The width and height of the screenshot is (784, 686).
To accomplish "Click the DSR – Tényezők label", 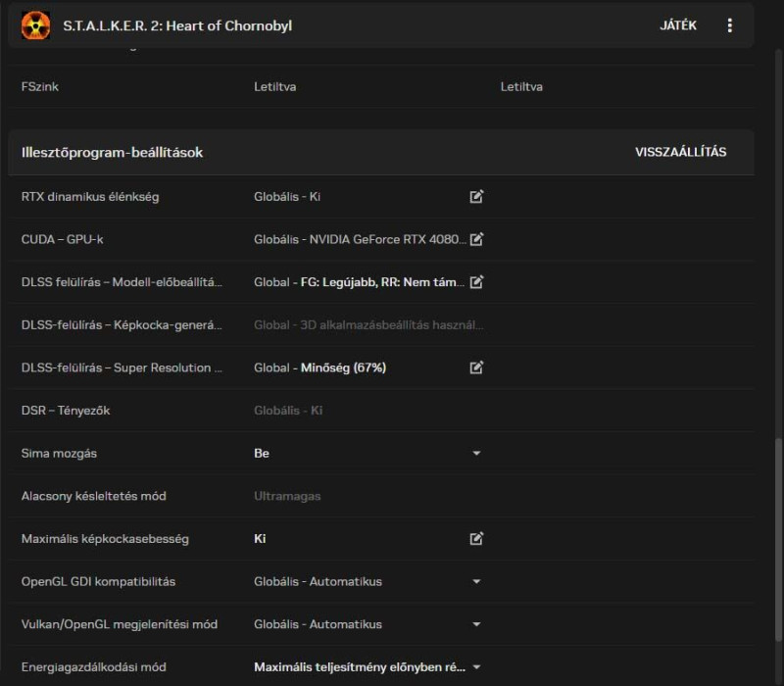I will [66, 411].
